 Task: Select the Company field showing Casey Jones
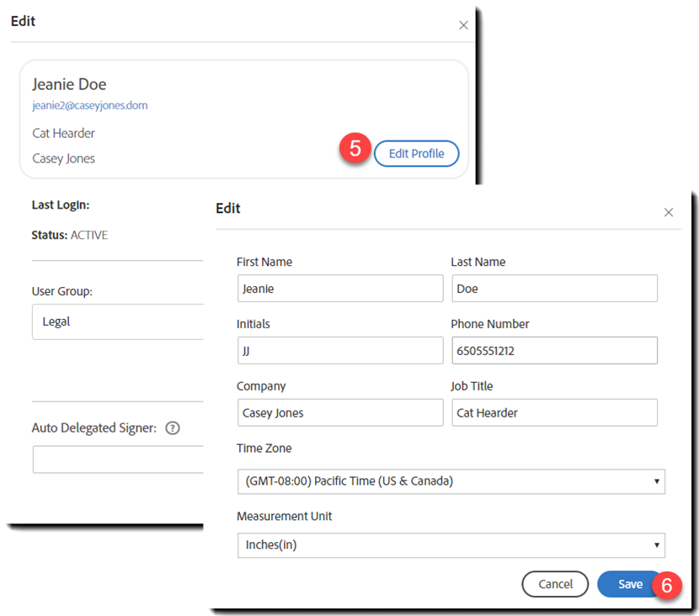tap(340, 412)
